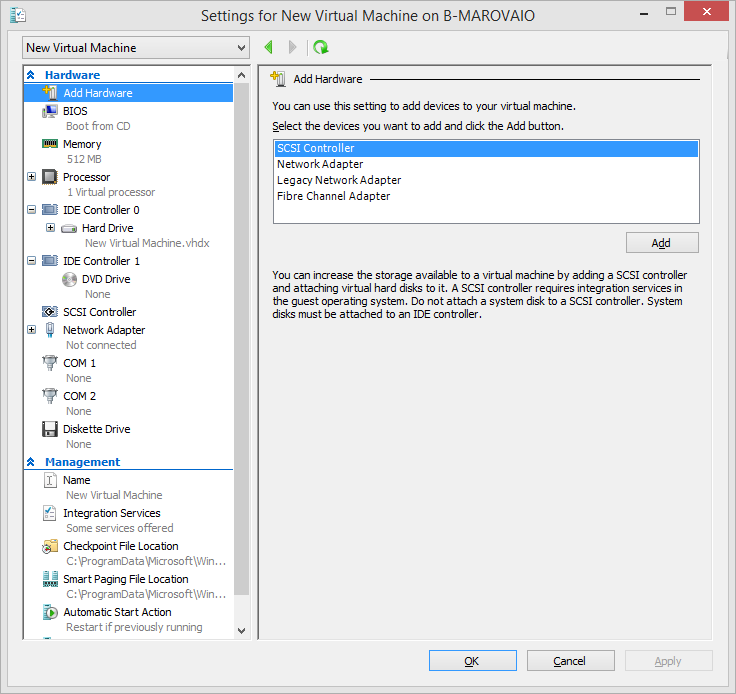Select Legacy Network Adapter in device list
The width and height of the screenshot is (736, 694).
pyautogui.click(x=339, y=180)
